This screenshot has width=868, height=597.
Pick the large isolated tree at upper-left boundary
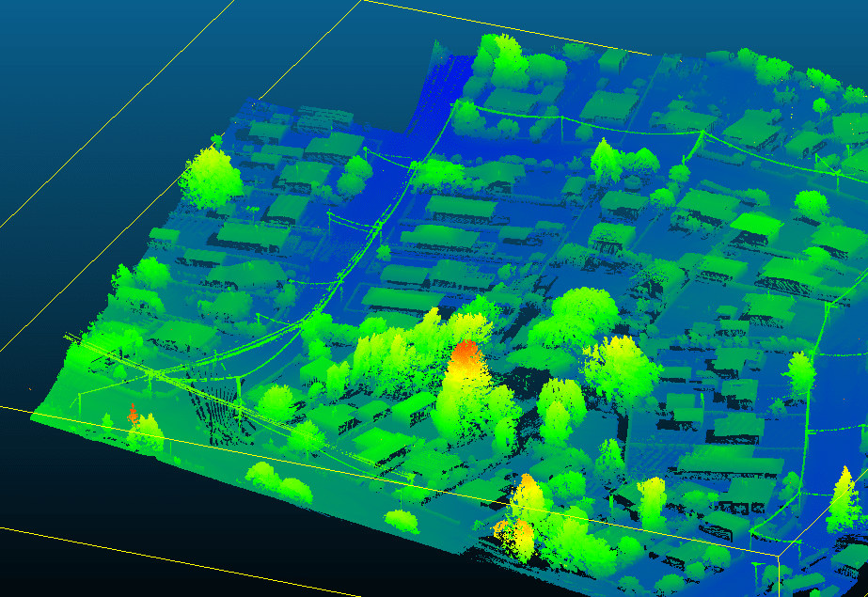[x=211, y=176]
